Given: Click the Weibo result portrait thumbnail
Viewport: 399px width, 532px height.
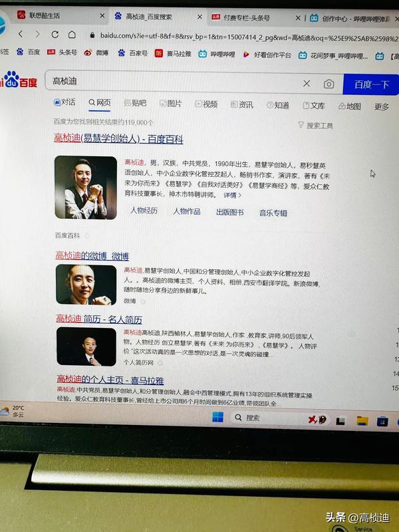Looking at the screenshot, I should click(86, 285).
